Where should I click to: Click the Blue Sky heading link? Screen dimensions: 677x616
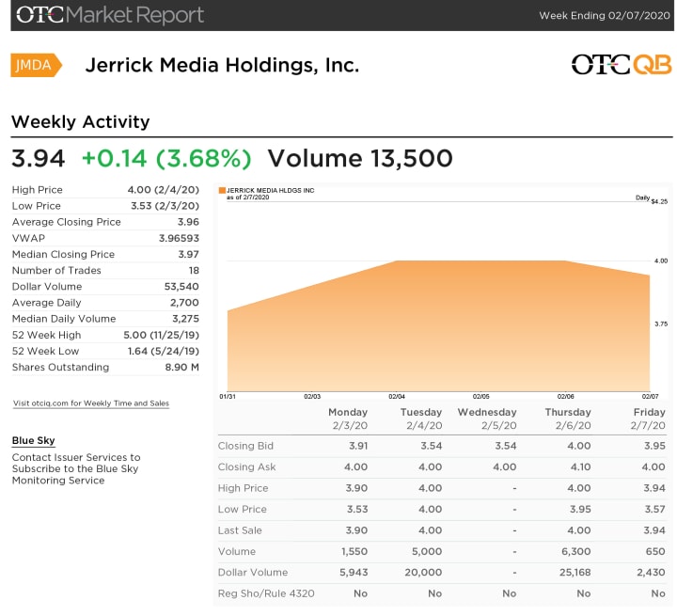33,441
